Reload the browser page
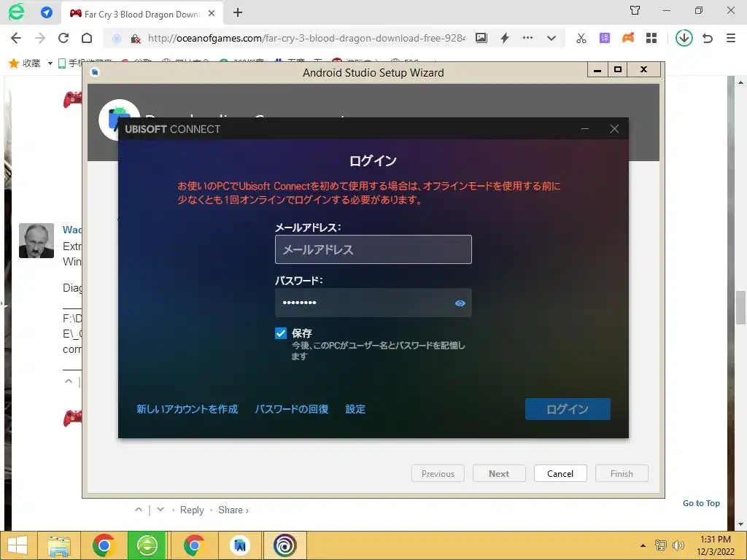Viewport: 747px width, 560px height. (63, 38)
